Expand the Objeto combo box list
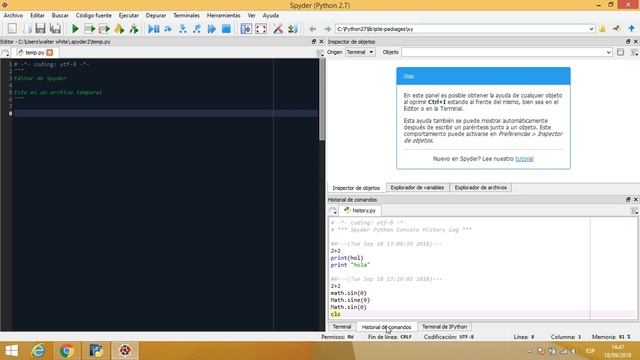640x360 pixels. coord(608,52)
